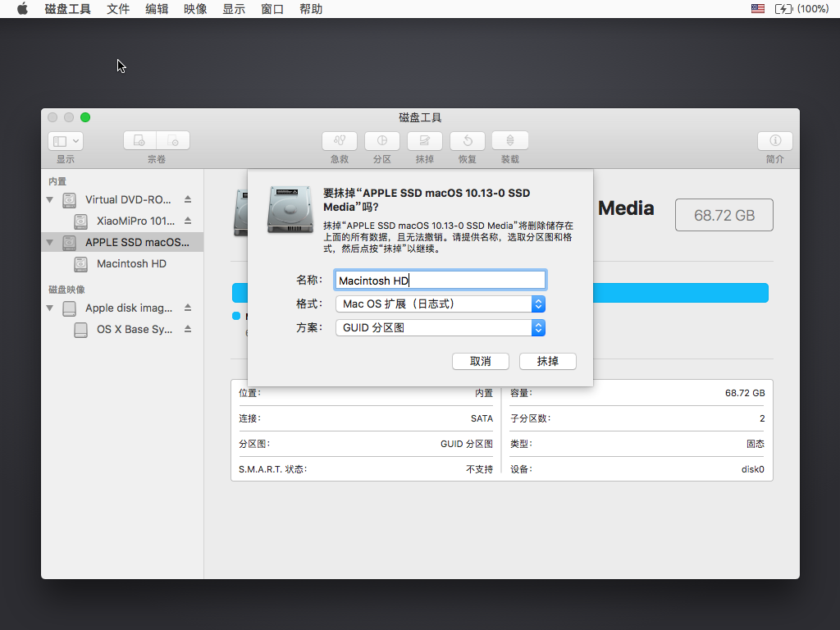Click the Erase (抹掉) toolbar icon
The width and height of the screenshot is (840, 630).
click(x=425, y=141)
